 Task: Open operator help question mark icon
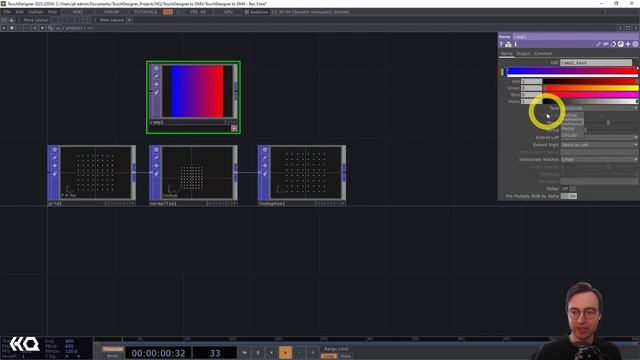[501, 44]
